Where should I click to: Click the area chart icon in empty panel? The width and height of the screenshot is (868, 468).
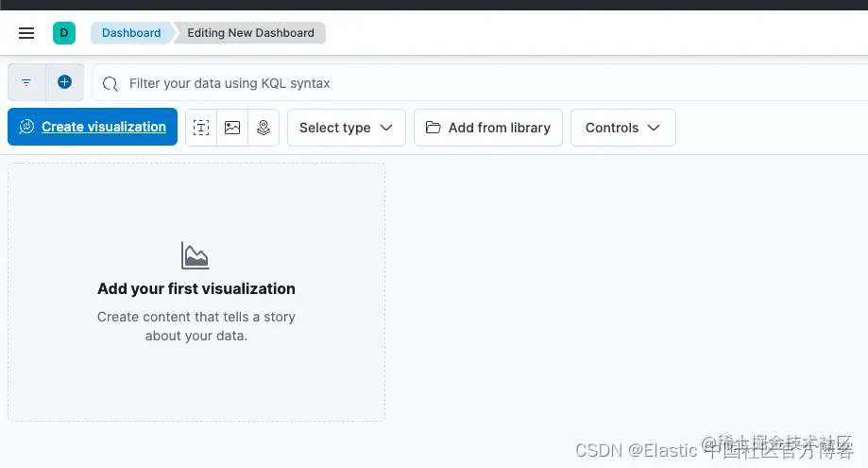pyautogui.click(x=195, y=255)
